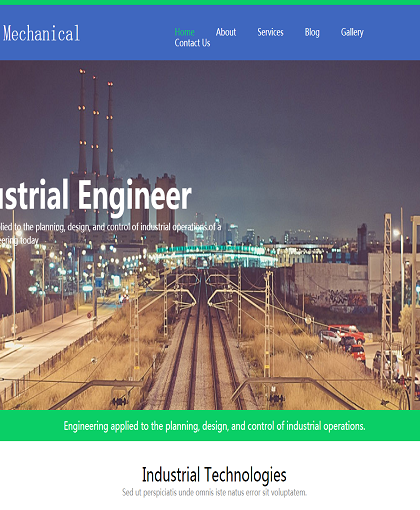420x510 pixels.
Task: Open the Home navigation link
Action: [x=184, y=32]
